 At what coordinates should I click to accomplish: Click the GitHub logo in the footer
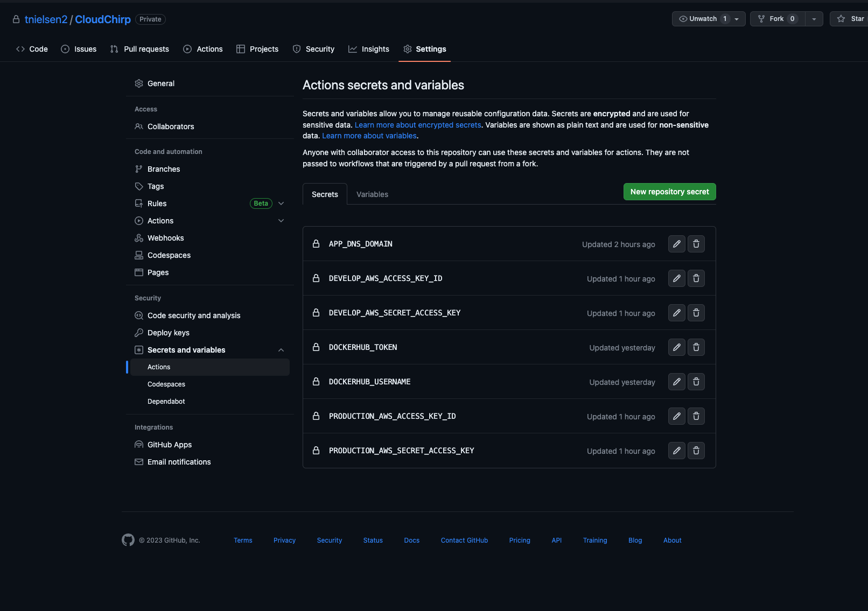pyautogui.click(x=128, y=540)
